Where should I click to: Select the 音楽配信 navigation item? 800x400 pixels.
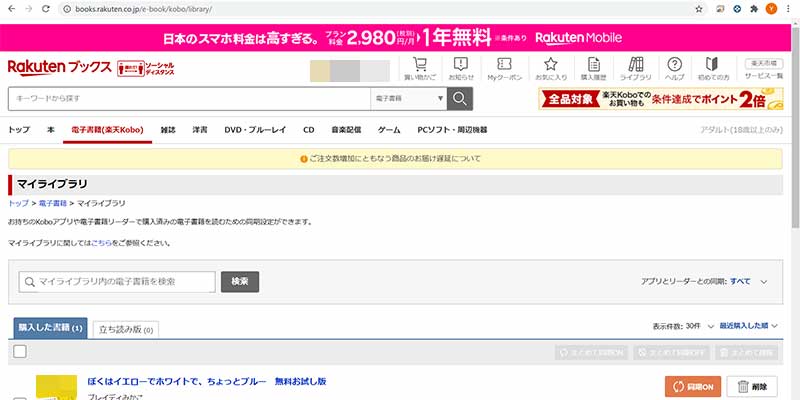(346, 130)
